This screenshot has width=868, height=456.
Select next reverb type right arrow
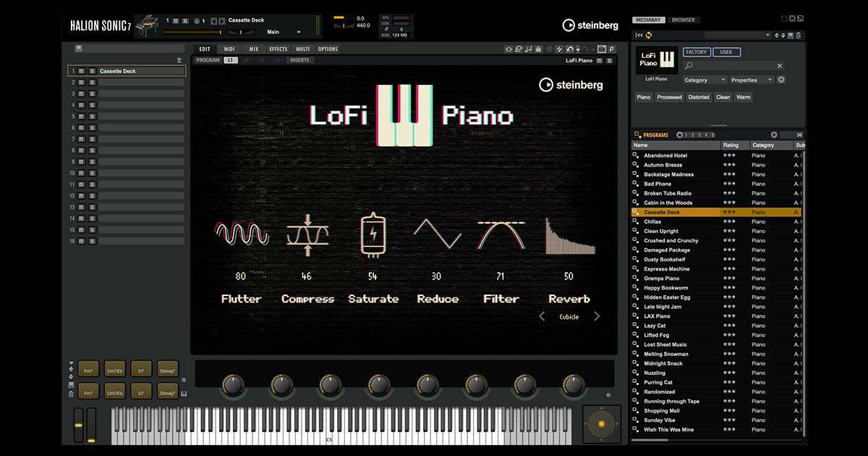(597, 316)
